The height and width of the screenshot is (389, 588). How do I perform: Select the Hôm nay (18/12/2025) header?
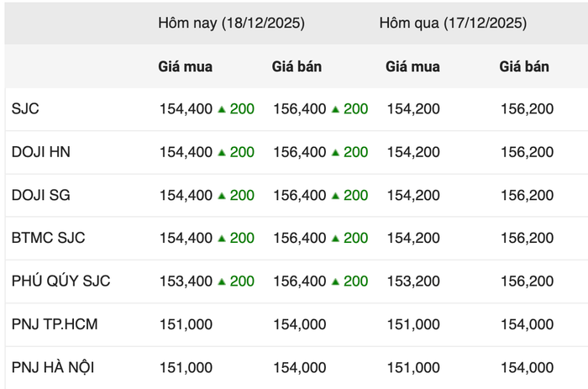point(231,24)
